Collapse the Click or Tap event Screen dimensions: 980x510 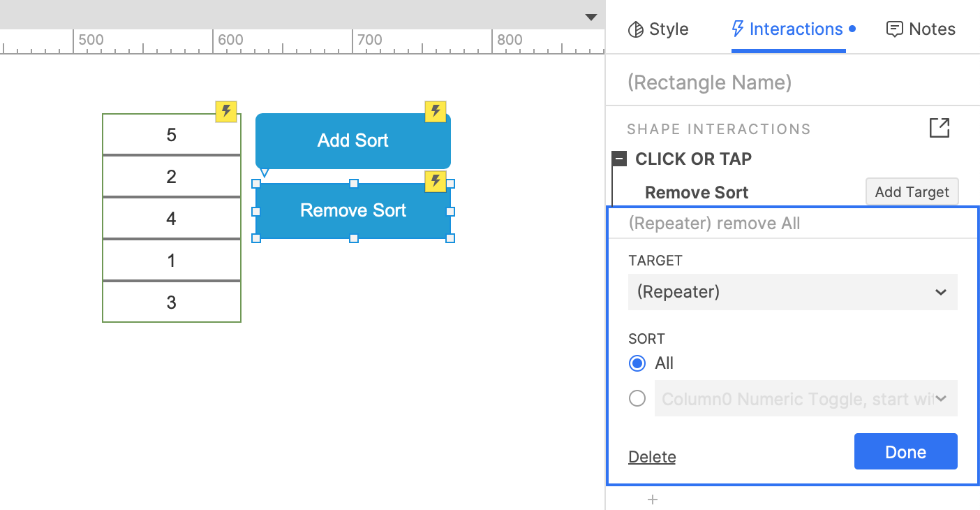(x=619, y=159)
